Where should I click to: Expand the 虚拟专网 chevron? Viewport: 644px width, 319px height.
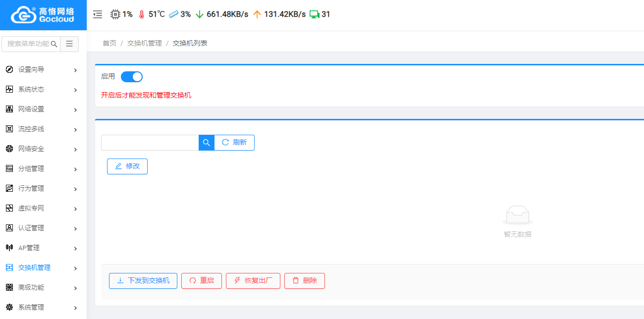[75, 209]
